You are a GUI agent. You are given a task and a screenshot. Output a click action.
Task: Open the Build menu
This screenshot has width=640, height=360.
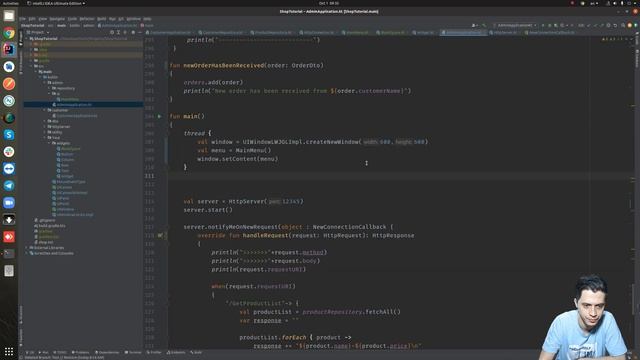(102, 19)
